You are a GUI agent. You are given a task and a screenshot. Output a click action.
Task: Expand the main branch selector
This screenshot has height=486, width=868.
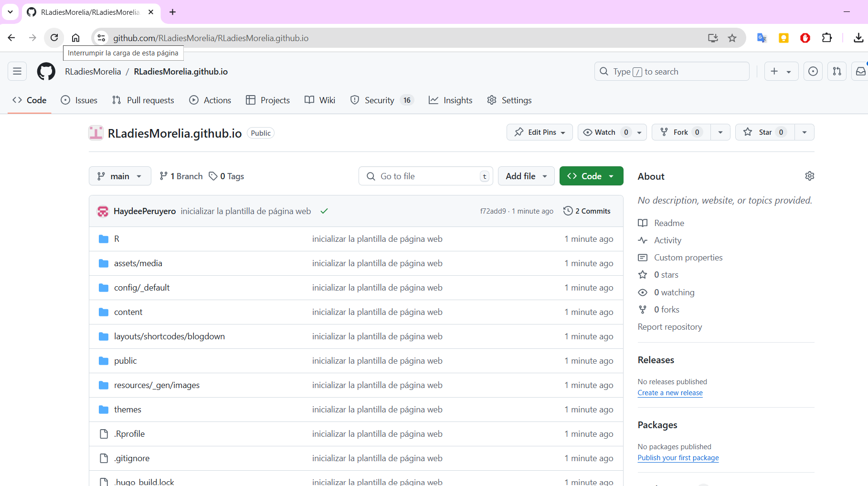tap(120, 176)
